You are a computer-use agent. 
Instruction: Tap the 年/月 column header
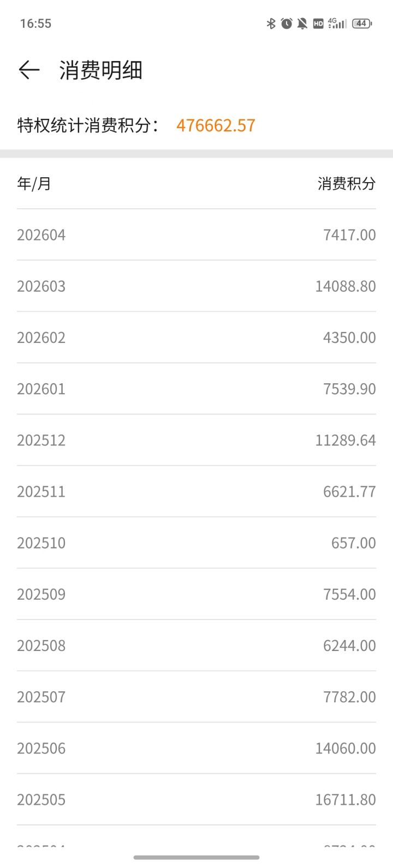[x=34, y=184]
